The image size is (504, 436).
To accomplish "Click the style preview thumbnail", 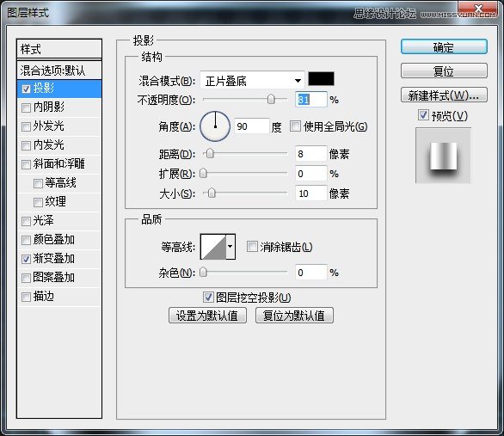I will pyautogui.click(x=443, y=156).
